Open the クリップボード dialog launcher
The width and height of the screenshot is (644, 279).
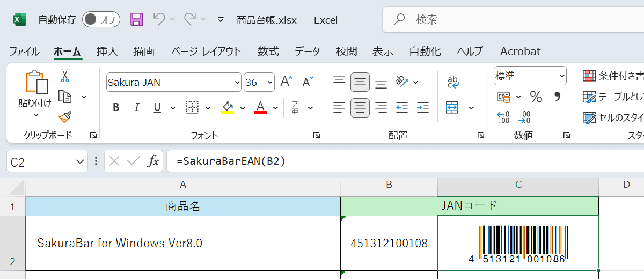pos(93,136)
